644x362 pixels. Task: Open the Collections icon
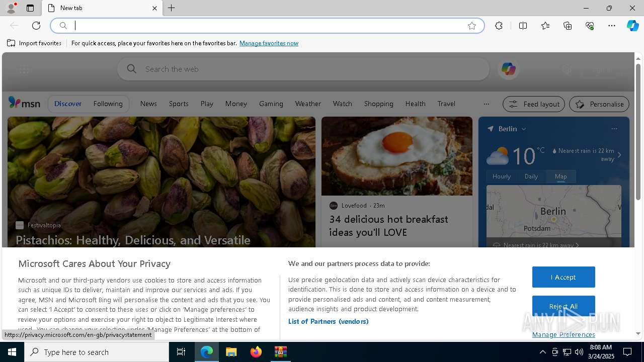click(568, 26)
